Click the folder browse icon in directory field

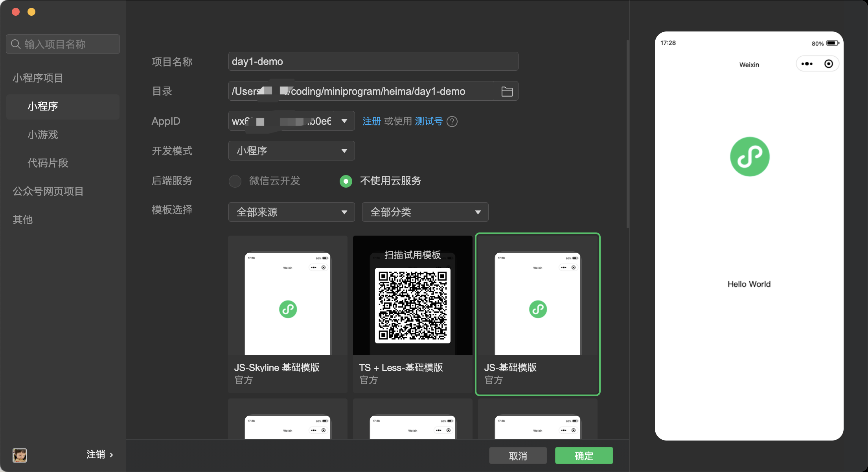point(507,92)
